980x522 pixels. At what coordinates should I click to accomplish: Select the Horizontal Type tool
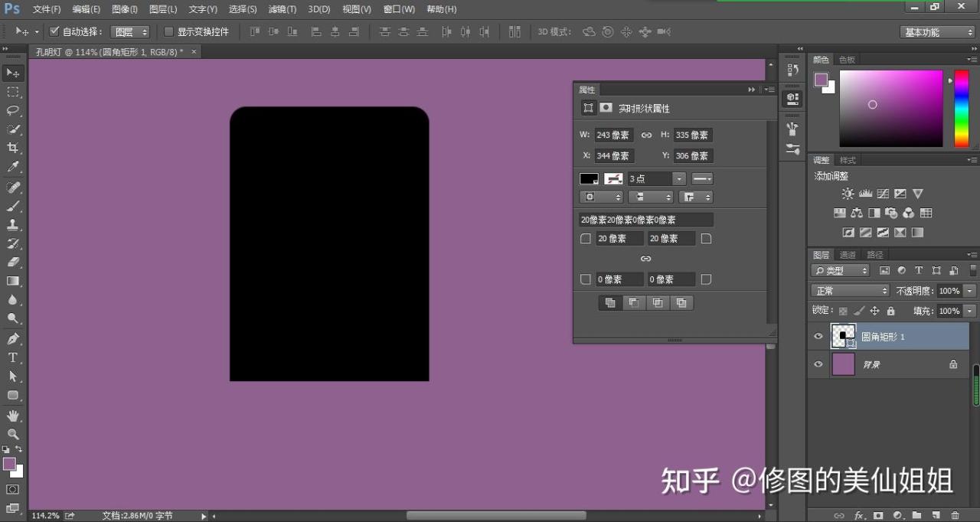pos(13,357)
